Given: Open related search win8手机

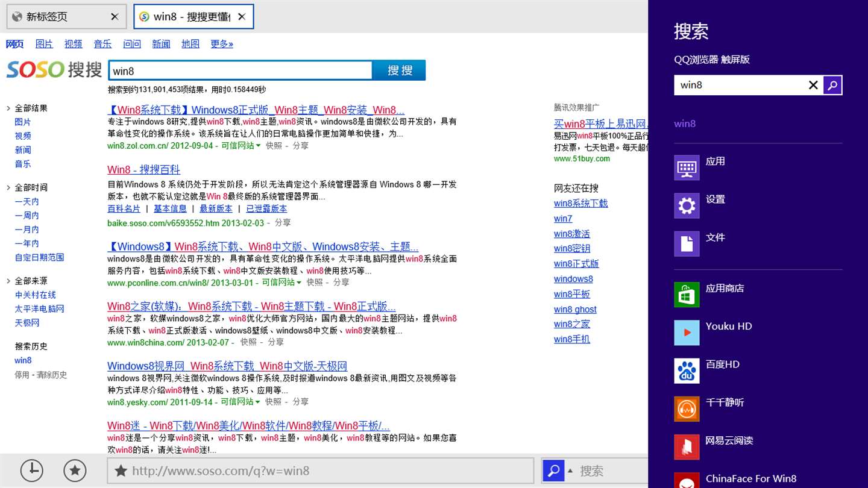Looking at the screenshot, I should click(x=572, y=339).
